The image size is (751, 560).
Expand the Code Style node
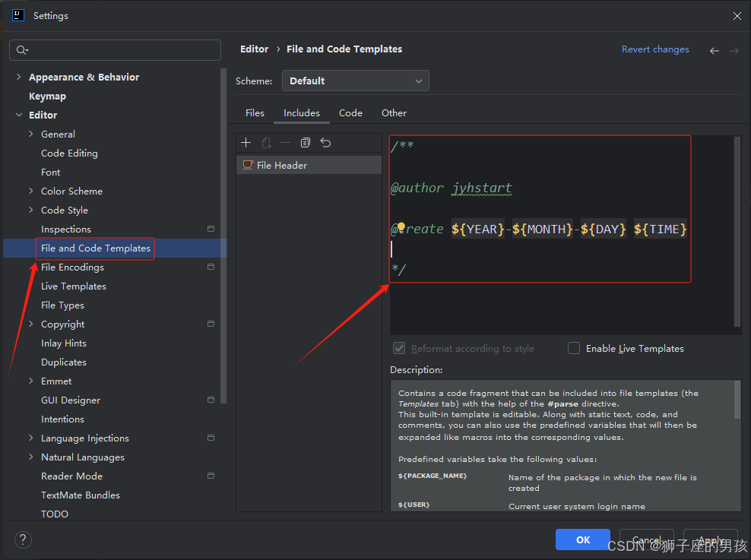(31, 210)
